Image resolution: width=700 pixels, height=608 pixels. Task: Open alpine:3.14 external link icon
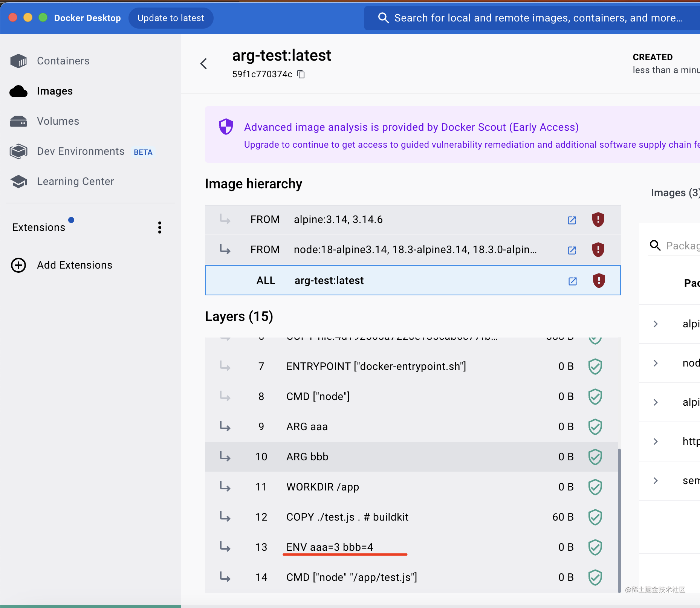[x=572, y=220]
